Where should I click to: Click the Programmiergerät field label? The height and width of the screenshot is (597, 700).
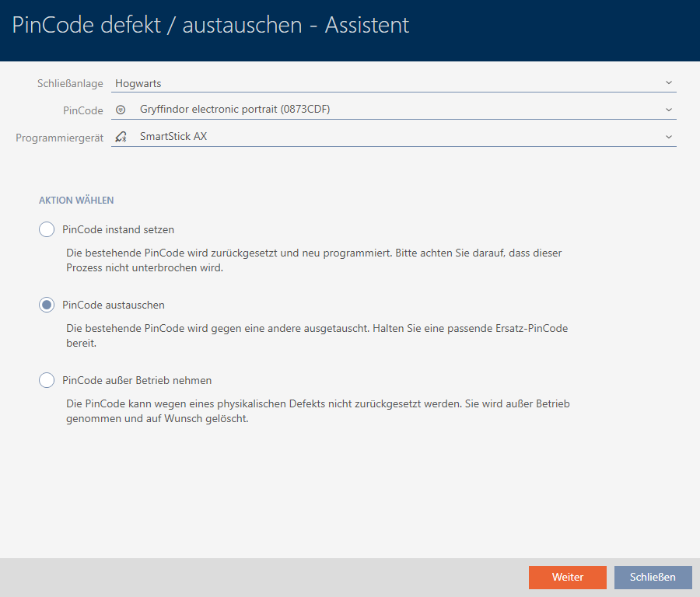60,138
